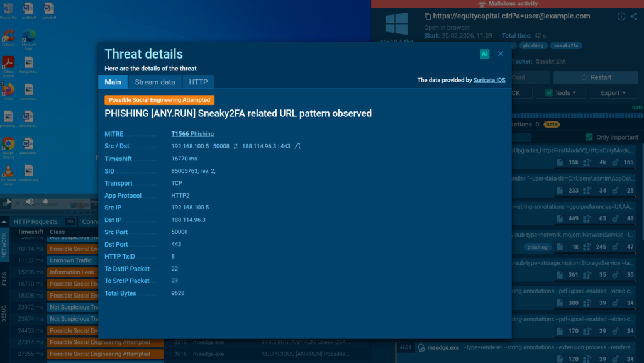
Task: Click the share icon in the task header
Action: 633,16
